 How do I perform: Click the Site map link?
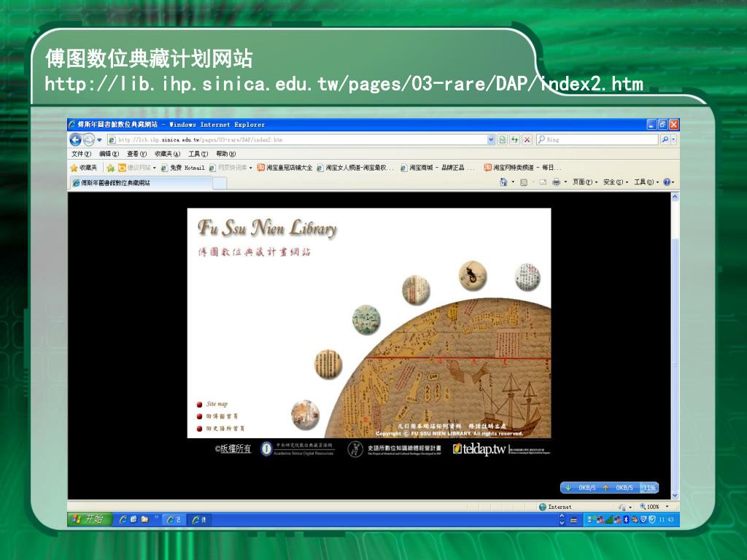[x=217, y=404]
